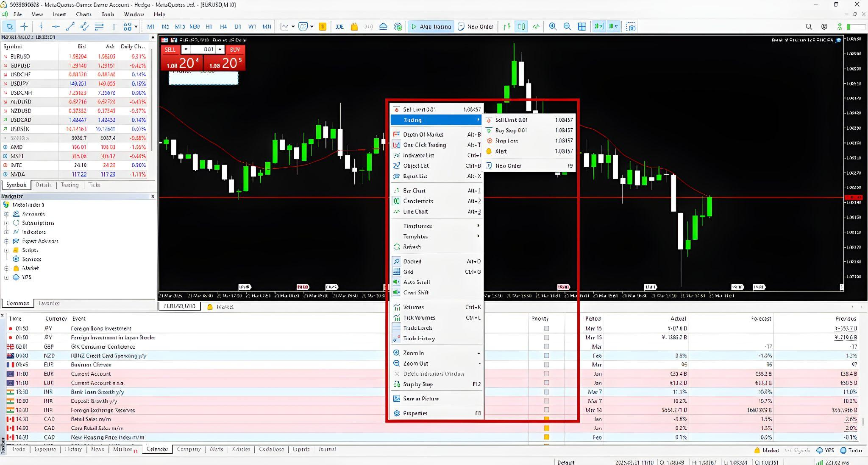Screen dimensions: 868x465
Task: Select the trendline drawing tool
Action: click(x=70, y=27)
